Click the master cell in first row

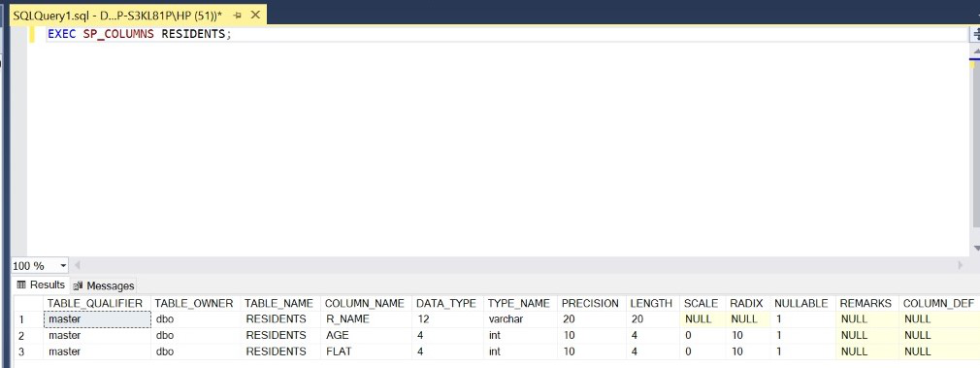[x=97, y=319]
